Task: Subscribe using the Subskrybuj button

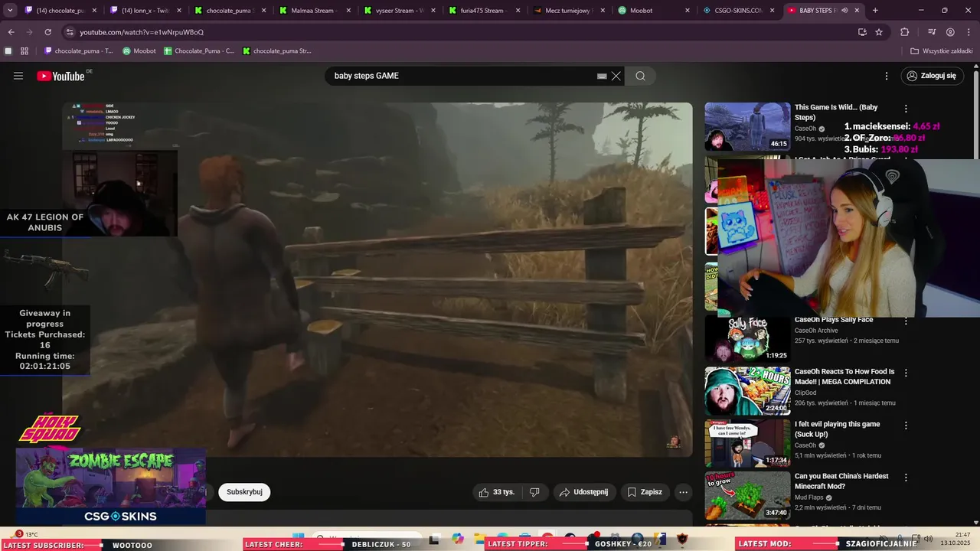Action: tap(244, 492)
